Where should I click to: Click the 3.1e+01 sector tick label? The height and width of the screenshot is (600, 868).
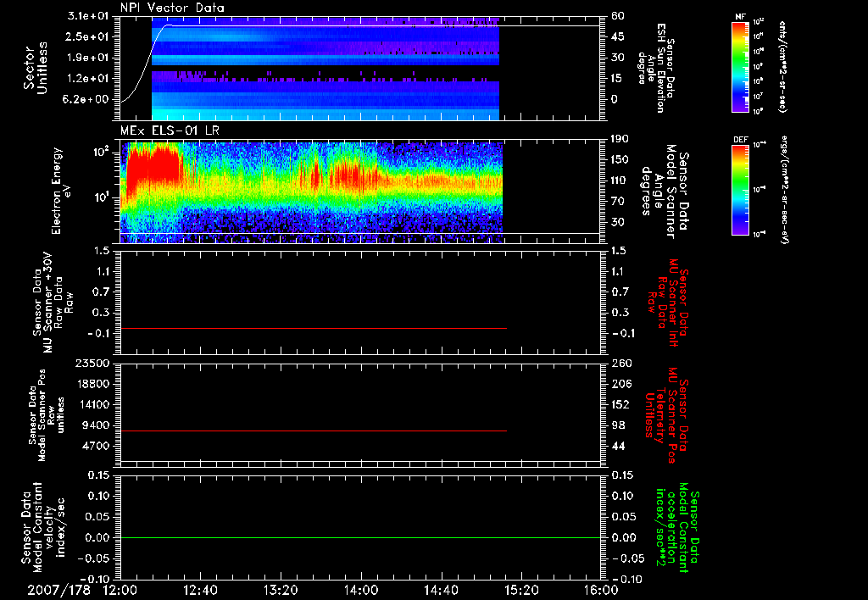click(87, 15)
